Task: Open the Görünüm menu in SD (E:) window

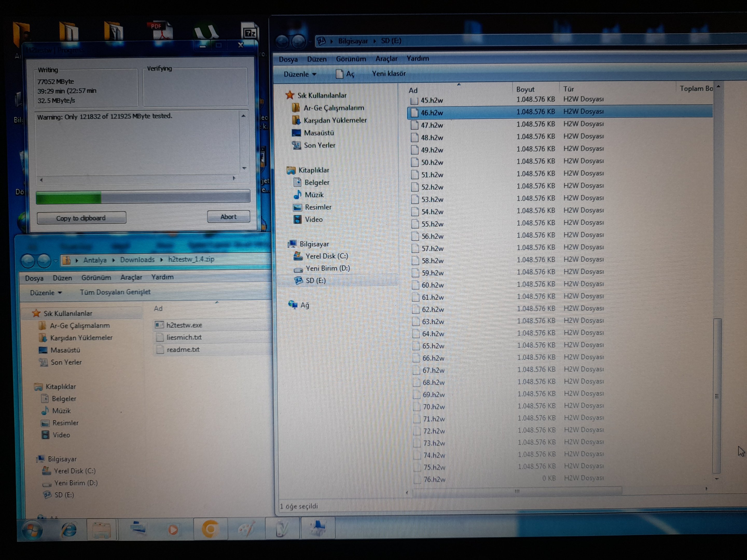Action: [350, 59]
